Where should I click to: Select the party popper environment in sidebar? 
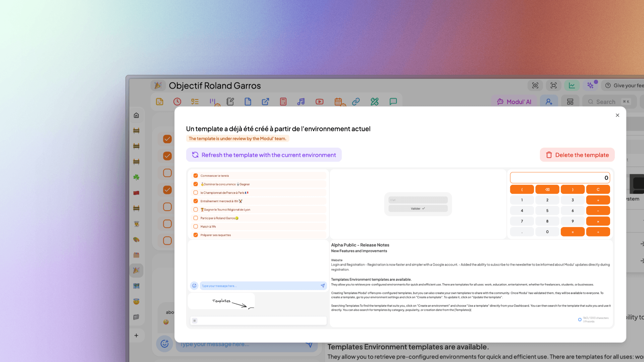(136, 270)
